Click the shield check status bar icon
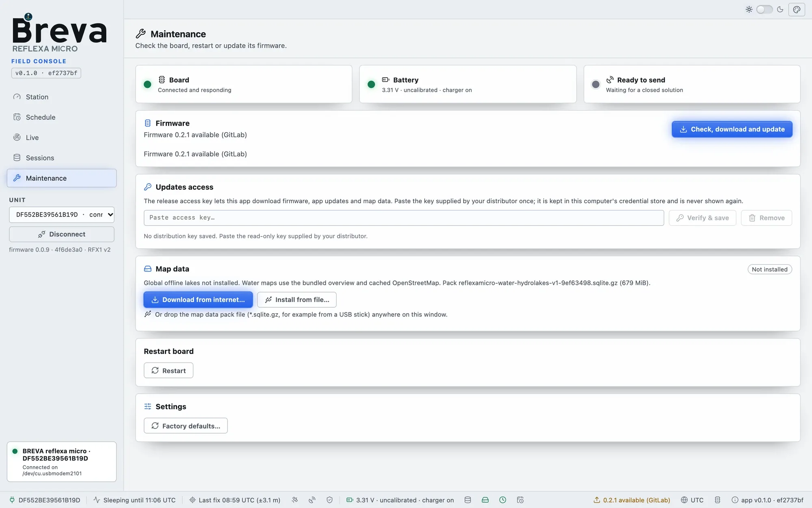Image resolution: width=812 pixels, height=508 pixels. (x=329, y=500)
